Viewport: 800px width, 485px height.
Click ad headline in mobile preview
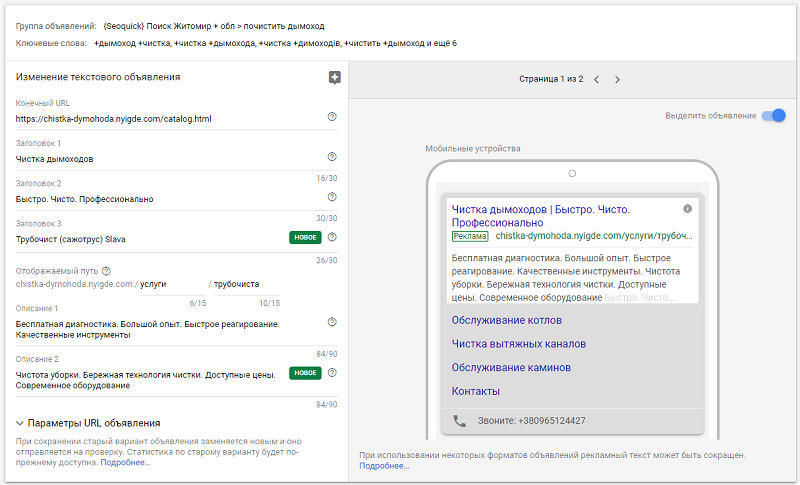[x=541, y=216]
